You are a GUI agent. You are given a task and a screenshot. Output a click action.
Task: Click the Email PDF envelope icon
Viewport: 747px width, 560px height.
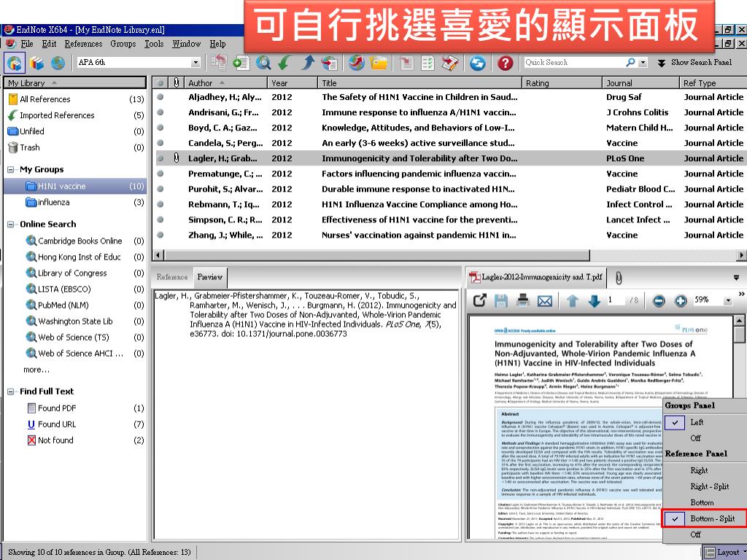click(544, 301)
